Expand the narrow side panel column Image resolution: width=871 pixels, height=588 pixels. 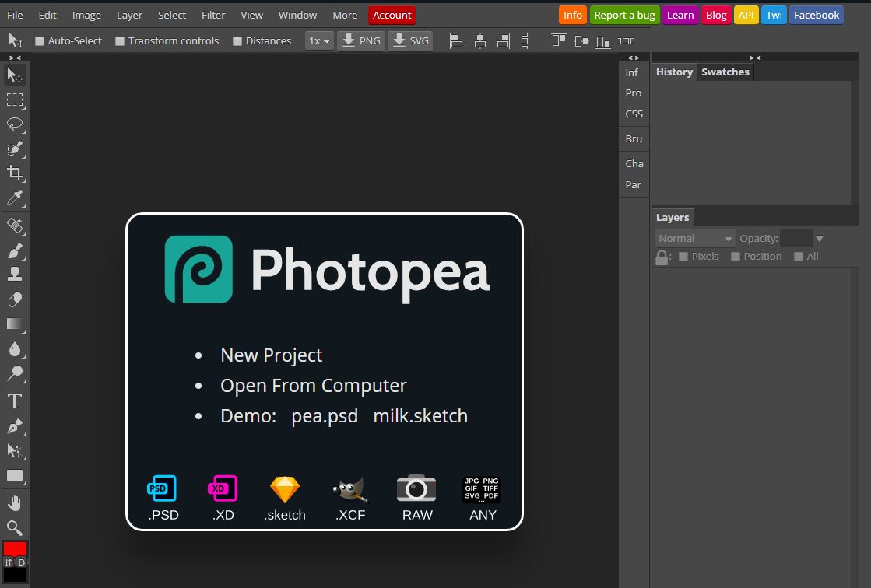[x=634, y=58]
